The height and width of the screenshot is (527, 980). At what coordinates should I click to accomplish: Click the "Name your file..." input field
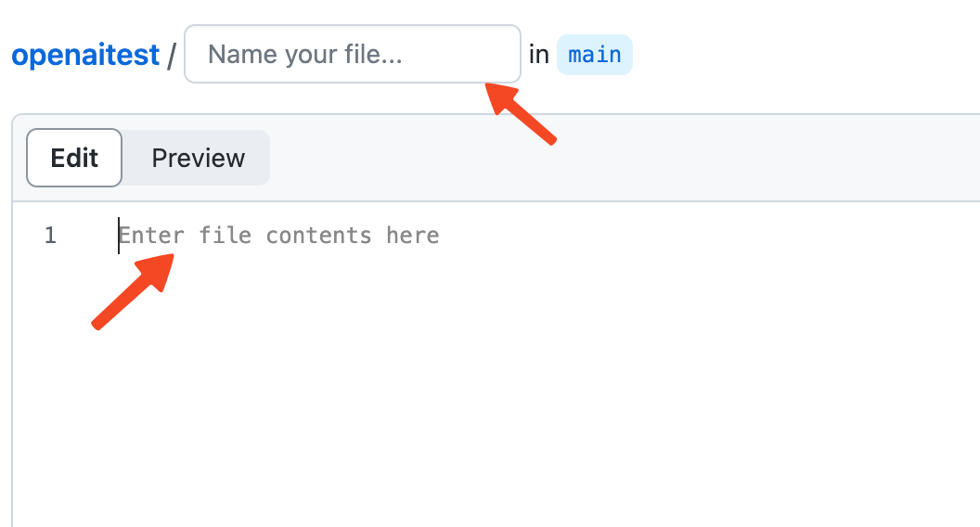(x=352, y=54)
